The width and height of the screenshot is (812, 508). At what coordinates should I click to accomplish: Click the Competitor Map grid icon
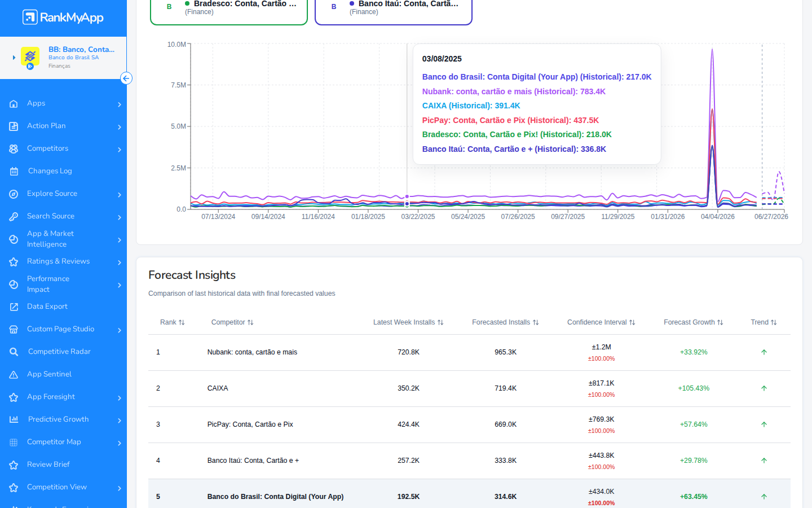tap(14, 443)
